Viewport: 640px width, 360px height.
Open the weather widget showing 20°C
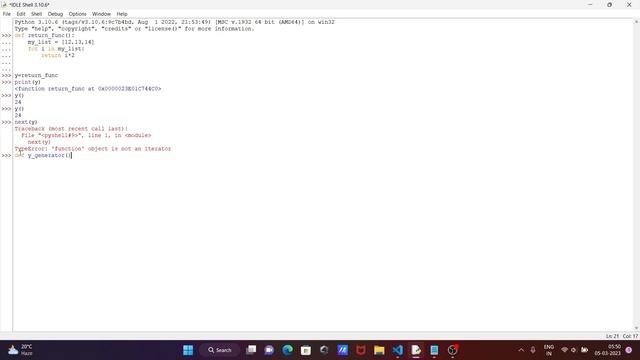coord(20,350)
